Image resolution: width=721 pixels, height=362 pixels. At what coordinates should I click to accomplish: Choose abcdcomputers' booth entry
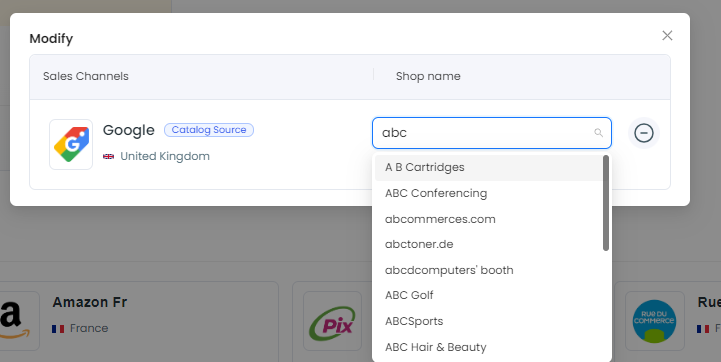489,270
